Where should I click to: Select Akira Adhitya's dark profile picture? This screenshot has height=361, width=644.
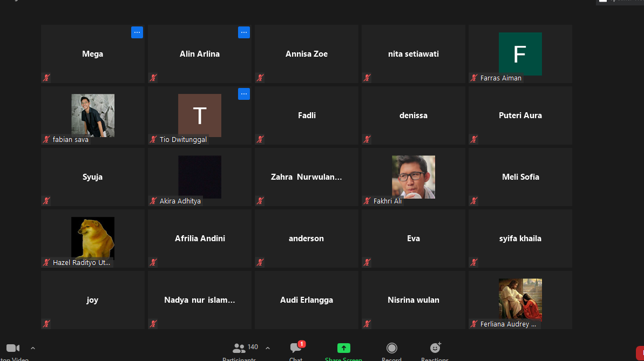click(x=200, y=177)
